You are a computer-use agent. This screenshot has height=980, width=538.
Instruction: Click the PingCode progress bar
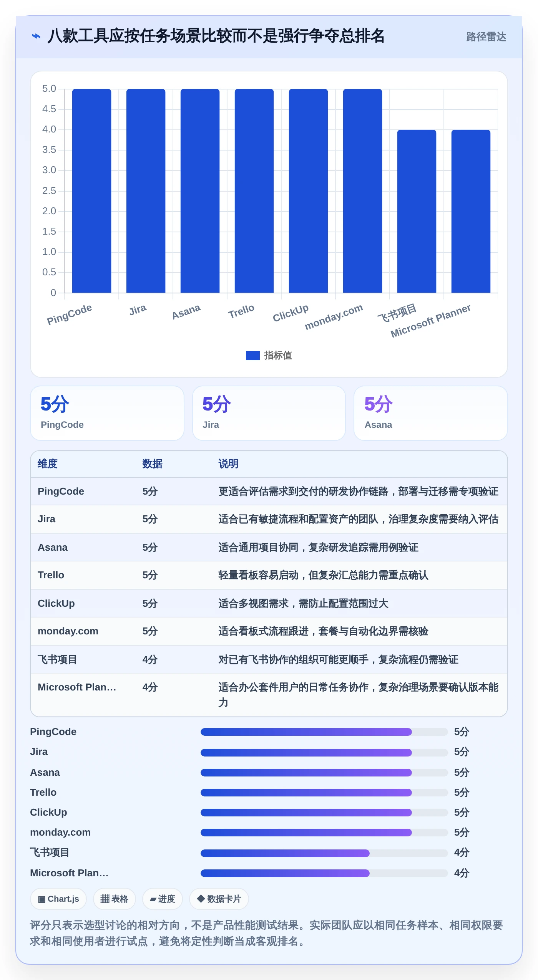point(324,732)
